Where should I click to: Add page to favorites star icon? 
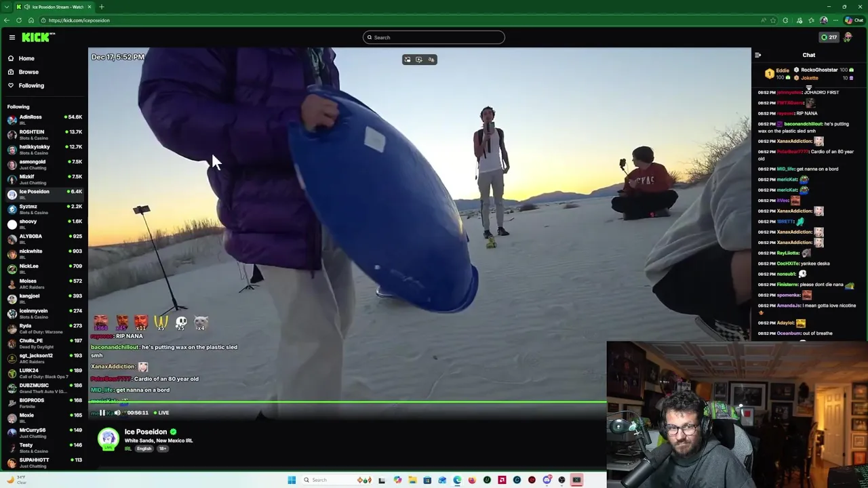point(772,20)
